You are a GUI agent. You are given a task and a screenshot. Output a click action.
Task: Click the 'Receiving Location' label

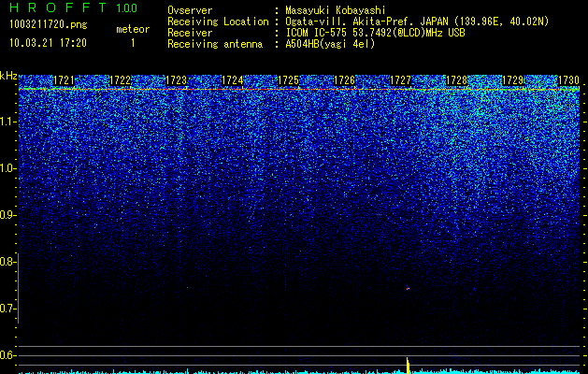click(218, 22)
